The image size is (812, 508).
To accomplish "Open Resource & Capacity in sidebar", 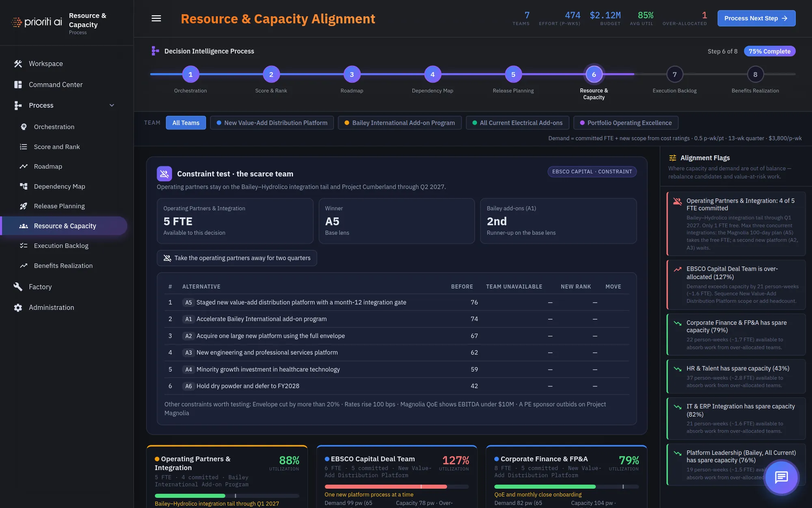I will (x=64, y=226).
